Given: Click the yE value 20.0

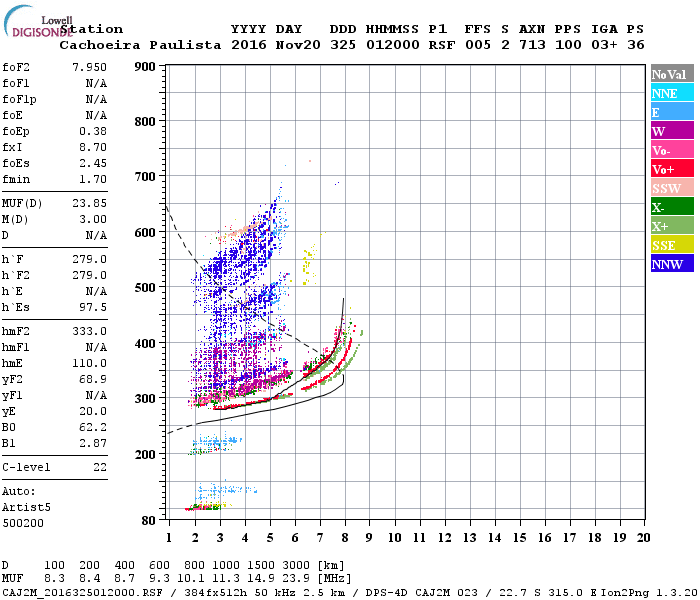Looking at the screenshot, I should (93, 412).
